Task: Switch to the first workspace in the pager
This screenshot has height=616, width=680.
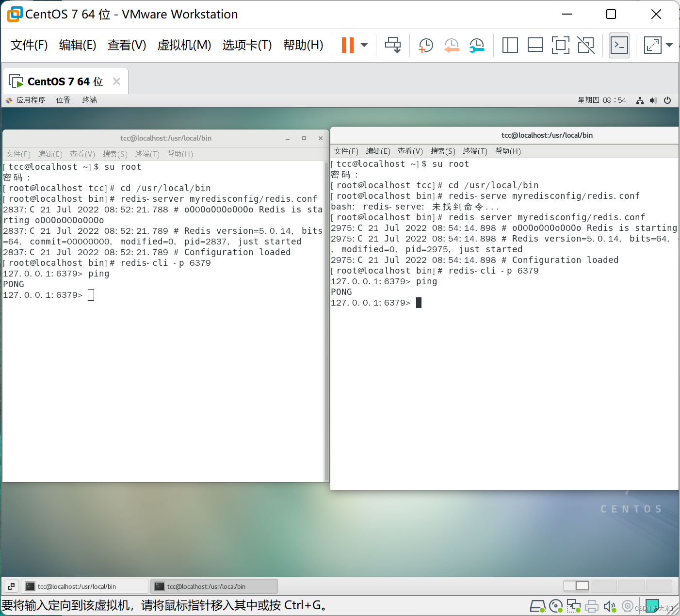Action: pos(576,586)
